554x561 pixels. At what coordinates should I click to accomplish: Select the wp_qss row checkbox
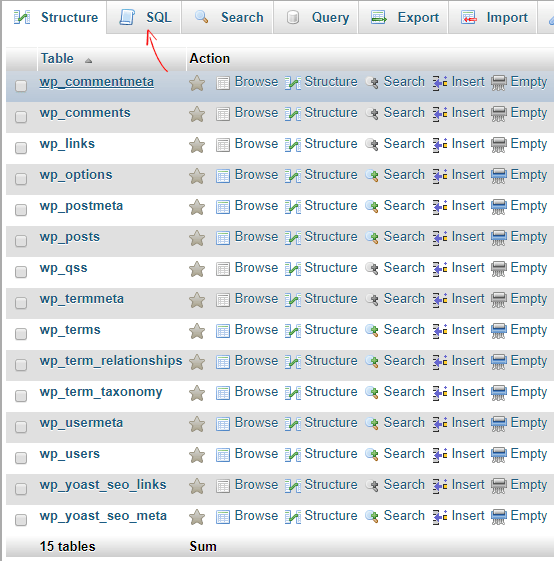(21, 272)
